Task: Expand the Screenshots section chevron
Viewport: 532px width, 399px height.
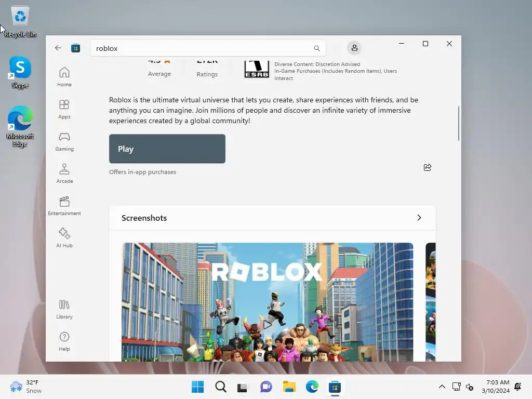Action: pos(419,218)
